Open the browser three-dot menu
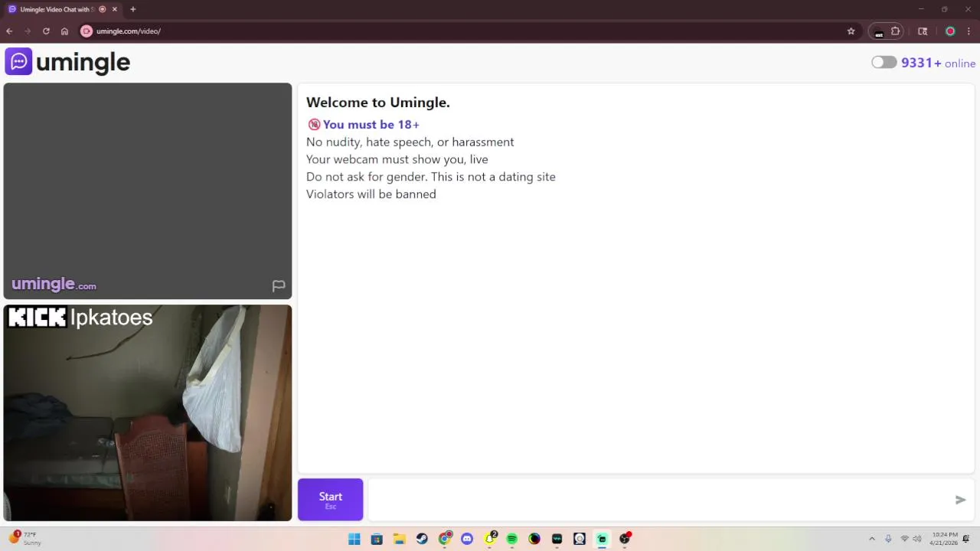 tap(969, 31)
